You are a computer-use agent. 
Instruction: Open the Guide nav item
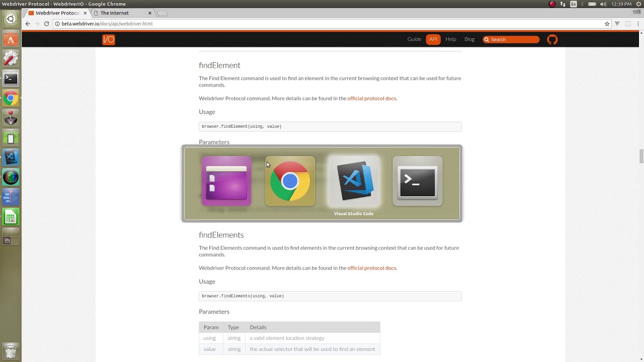coord(414,39)
